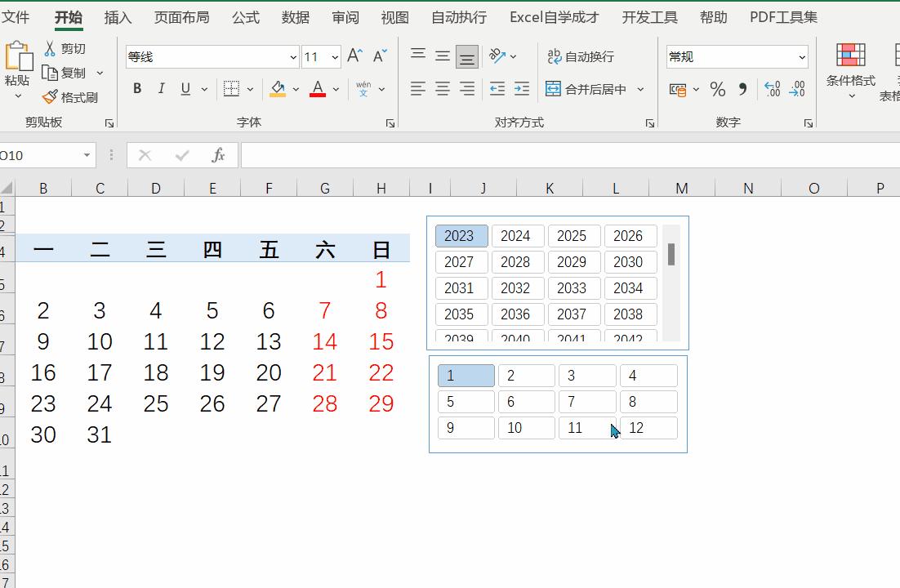
Task: Apply bold formatting to selected cells
Action: [136, 89]
